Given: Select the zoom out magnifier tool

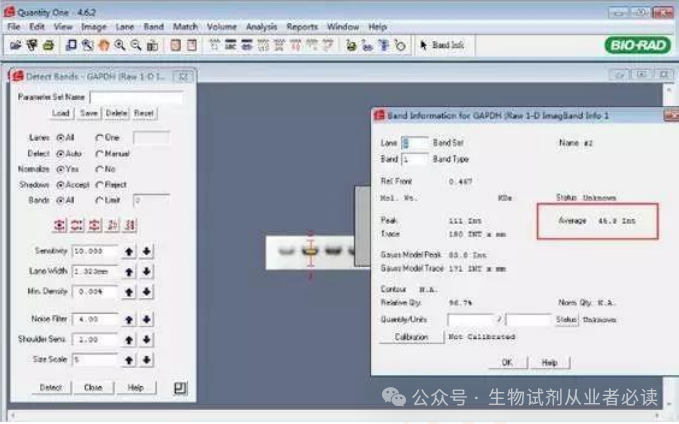Looking at the screenshot, I should pyautogui.click(x=136, y=45).
